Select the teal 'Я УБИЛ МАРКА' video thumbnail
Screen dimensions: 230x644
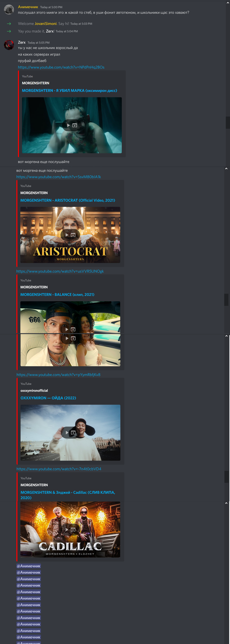(72, 125)
